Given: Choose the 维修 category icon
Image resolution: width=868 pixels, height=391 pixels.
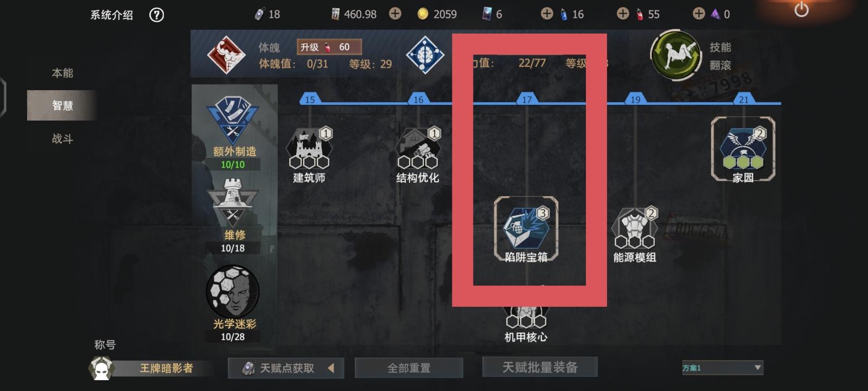Looking at the screenshot, I should click(x=233, y=202).
